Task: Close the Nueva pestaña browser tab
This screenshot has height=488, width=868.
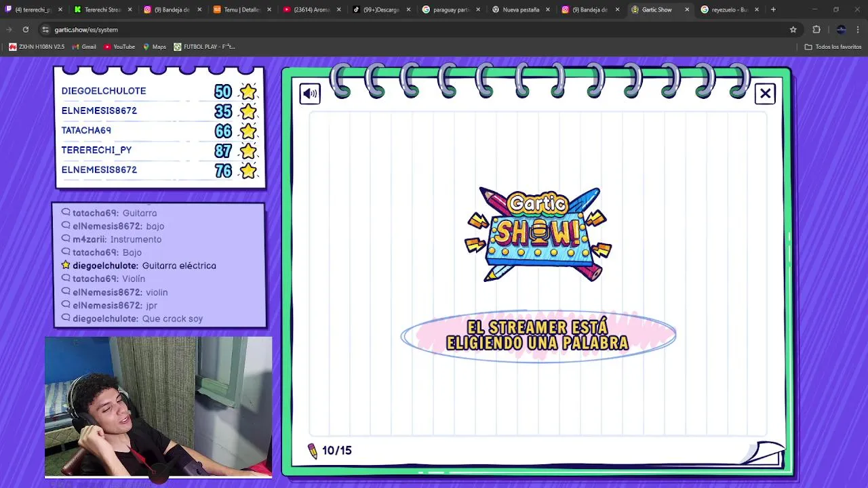Action: coord(548,9)
